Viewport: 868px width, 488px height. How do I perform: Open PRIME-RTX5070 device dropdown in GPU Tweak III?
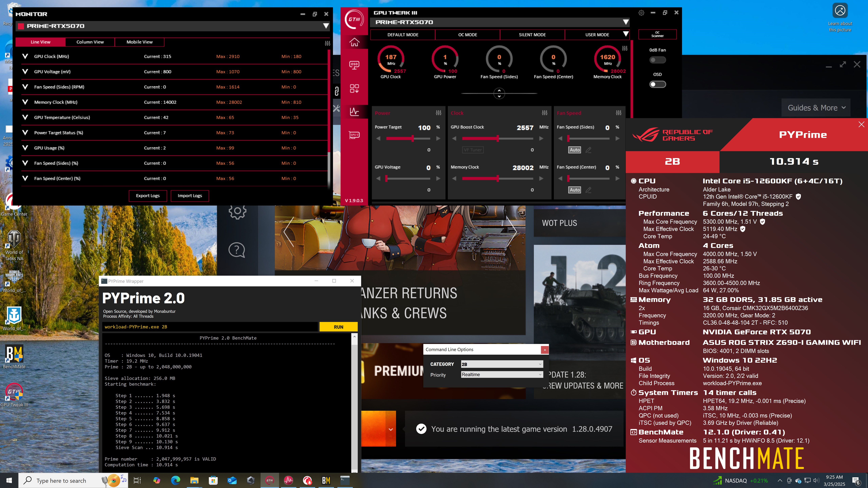[625, 22]
